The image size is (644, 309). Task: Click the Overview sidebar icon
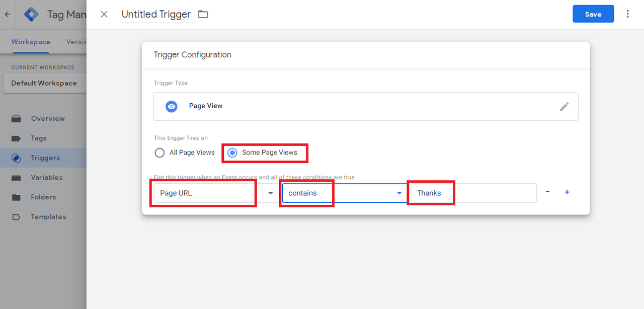tap(16, 119)
